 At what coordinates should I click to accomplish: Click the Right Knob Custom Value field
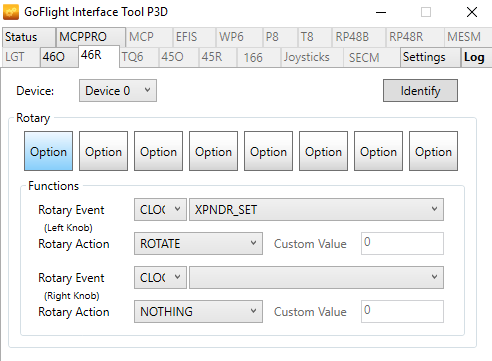[402, 312]
